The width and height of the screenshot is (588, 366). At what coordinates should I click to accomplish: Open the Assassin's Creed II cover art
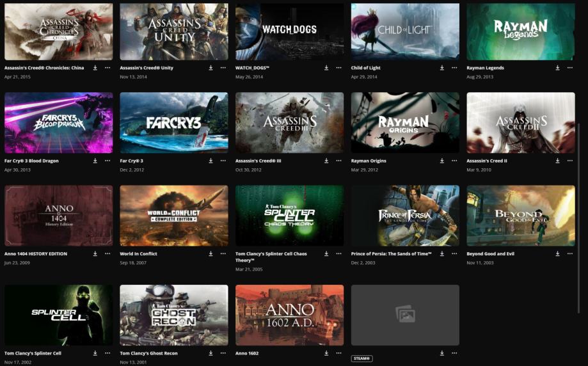521,123
